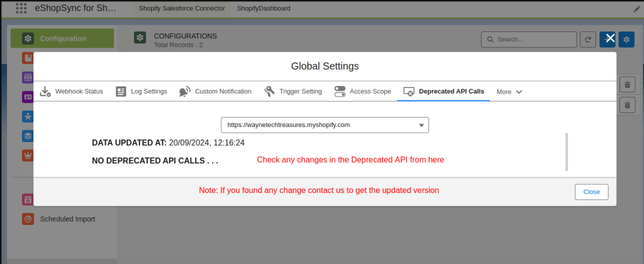Switch to the Log Settings tab
The image size is (644, 264).
142,91
